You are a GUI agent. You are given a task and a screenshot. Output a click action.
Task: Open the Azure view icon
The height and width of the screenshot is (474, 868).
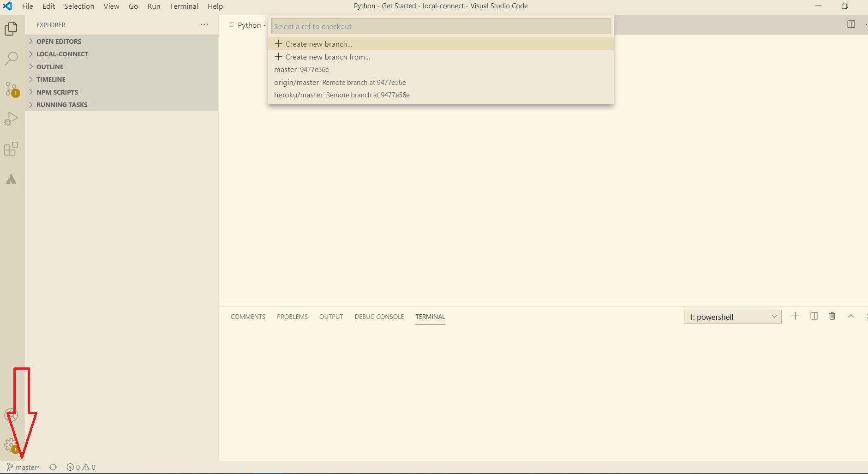click(x=11, y=179)
